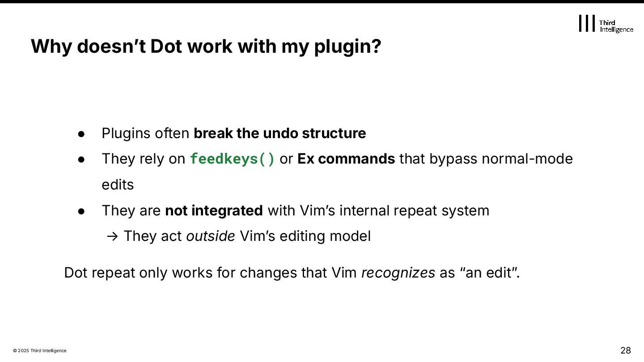Click the italic word 'recognizes'

[398, 273]
